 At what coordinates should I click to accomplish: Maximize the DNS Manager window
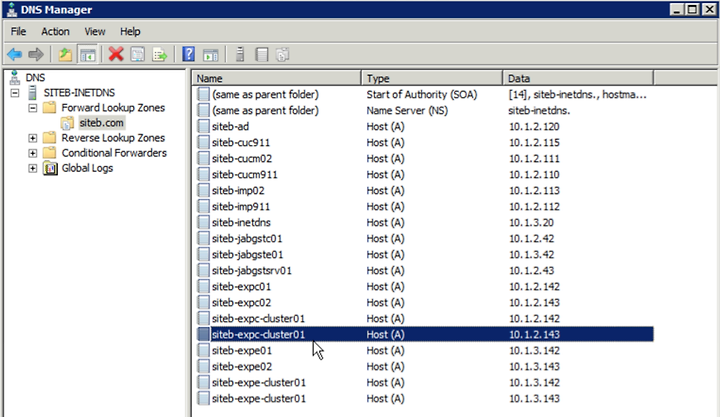pyautogui.click(x=692, y=9)
